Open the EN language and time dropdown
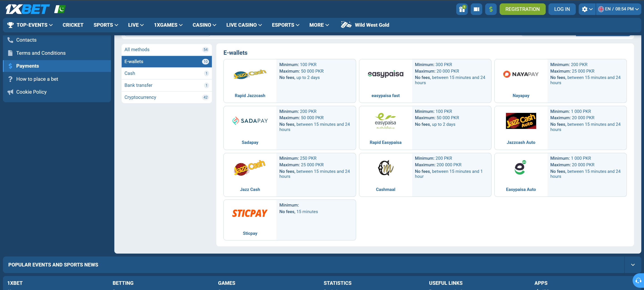The height and width of the screenshot is (290, 644). 618,9
